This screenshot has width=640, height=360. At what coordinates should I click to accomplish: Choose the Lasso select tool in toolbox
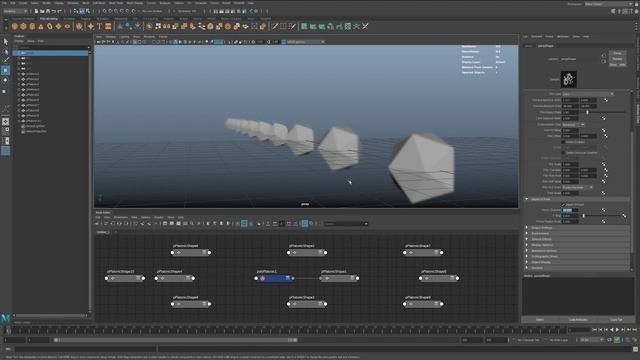(x=5, y=52)
